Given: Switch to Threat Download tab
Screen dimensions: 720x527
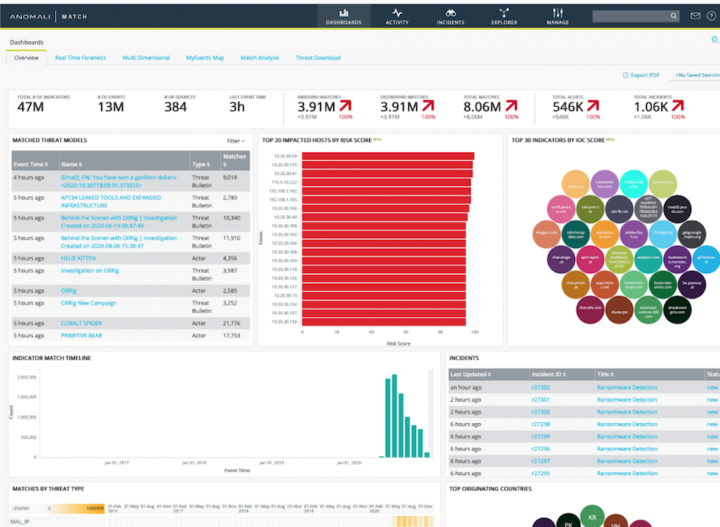Looking at the screenshot, I should pyautogui.click(x=318, y=58).
